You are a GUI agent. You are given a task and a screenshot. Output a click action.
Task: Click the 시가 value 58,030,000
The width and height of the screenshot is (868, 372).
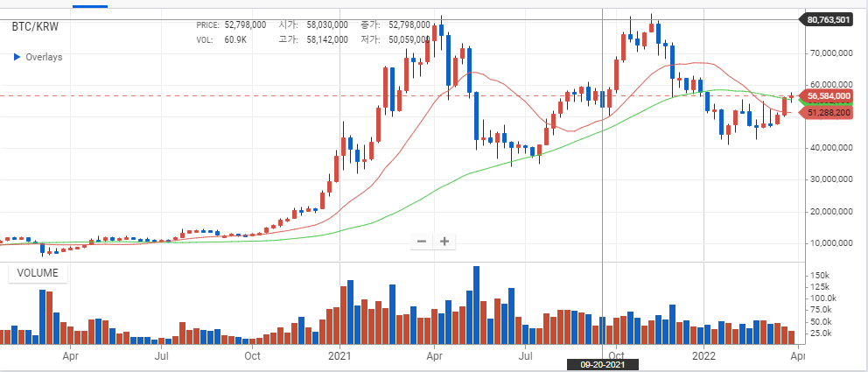click(x=326, y=25)
